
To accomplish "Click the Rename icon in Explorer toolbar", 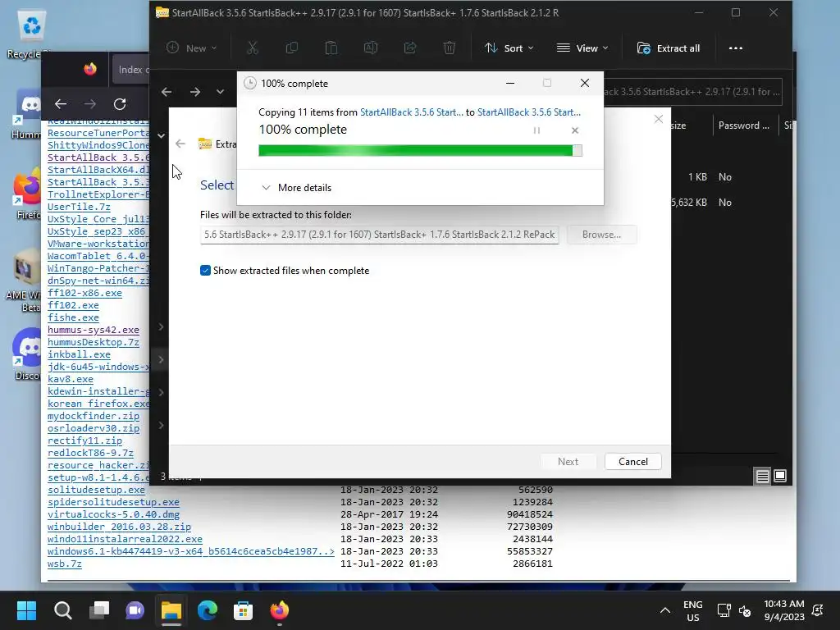I will pyautogui.click(x=371, y=48).
